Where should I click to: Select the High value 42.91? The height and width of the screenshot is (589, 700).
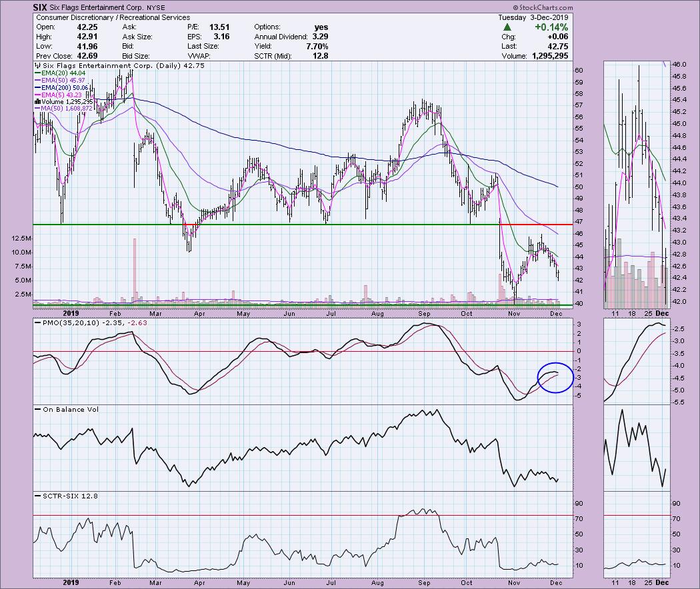click(87, 37)
